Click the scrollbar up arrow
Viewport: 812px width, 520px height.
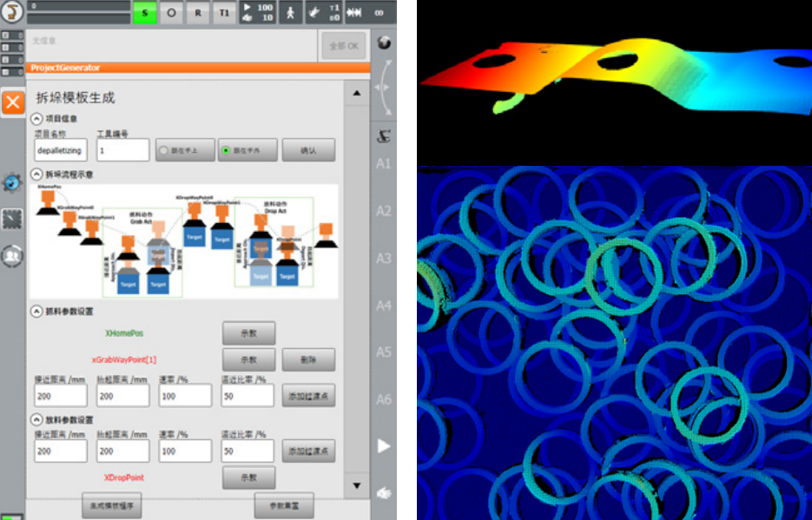tap(357, 94)
